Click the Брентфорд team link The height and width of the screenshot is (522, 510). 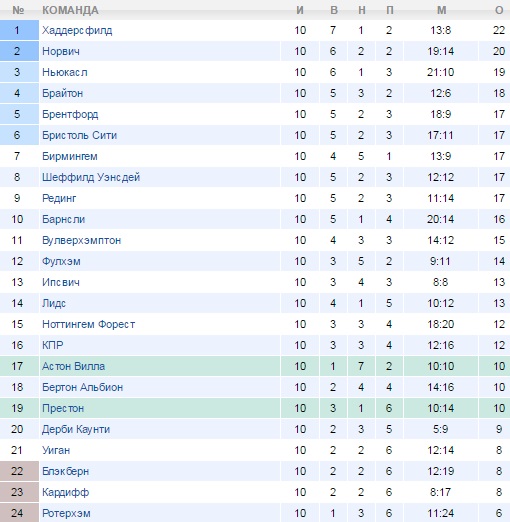tap(70, 114)
